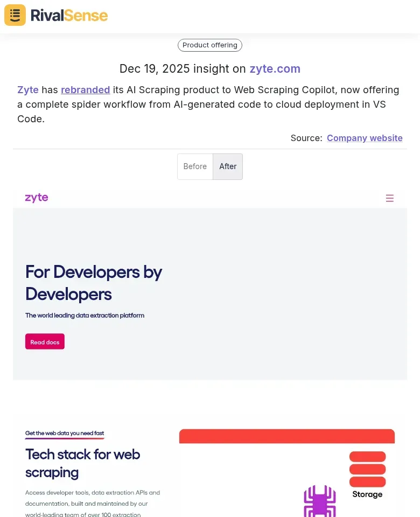
Task: Click the RivalSense yellow logo icon
Action: [15, 15]
